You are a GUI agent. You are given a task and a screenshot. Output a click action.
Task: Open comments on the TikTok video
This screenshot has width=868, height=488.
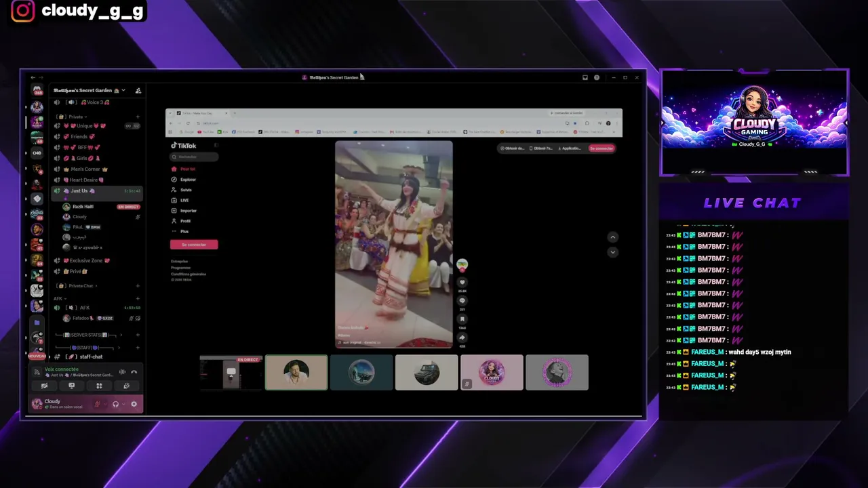(462, 300)
